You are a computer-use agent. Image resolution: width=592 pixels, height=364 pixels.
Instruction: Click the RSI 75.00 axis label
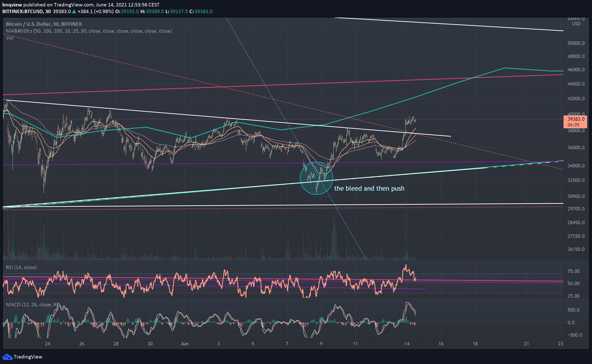click(573, 271)
